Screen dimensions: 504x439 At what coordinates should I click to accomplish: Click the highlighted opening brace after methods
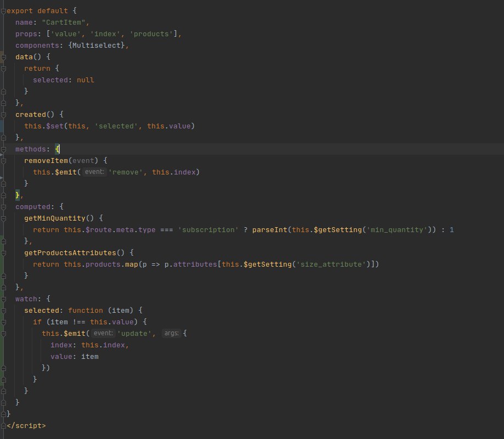(57, 149)
